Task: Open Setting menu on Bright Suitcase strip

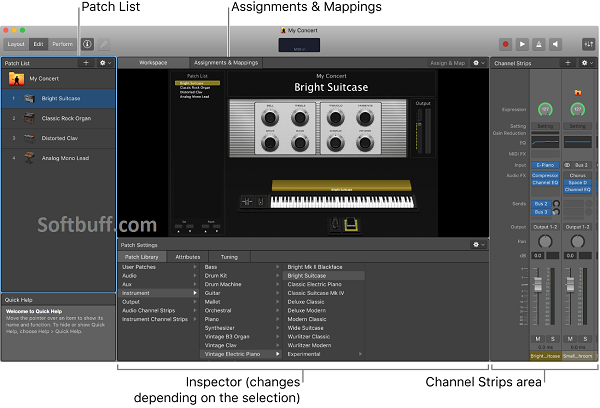Action: pos(545,126)
